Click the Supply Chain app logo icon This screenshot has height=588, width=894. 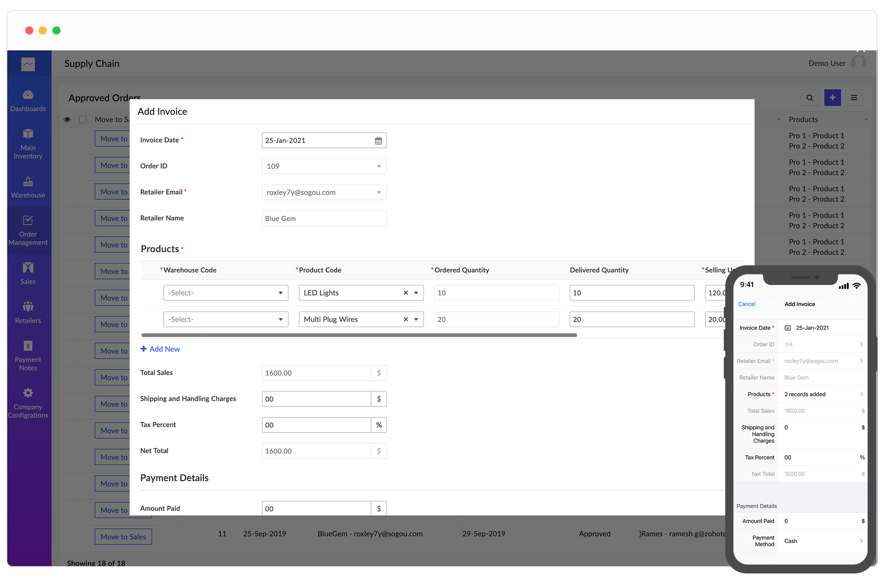[28, 64]
